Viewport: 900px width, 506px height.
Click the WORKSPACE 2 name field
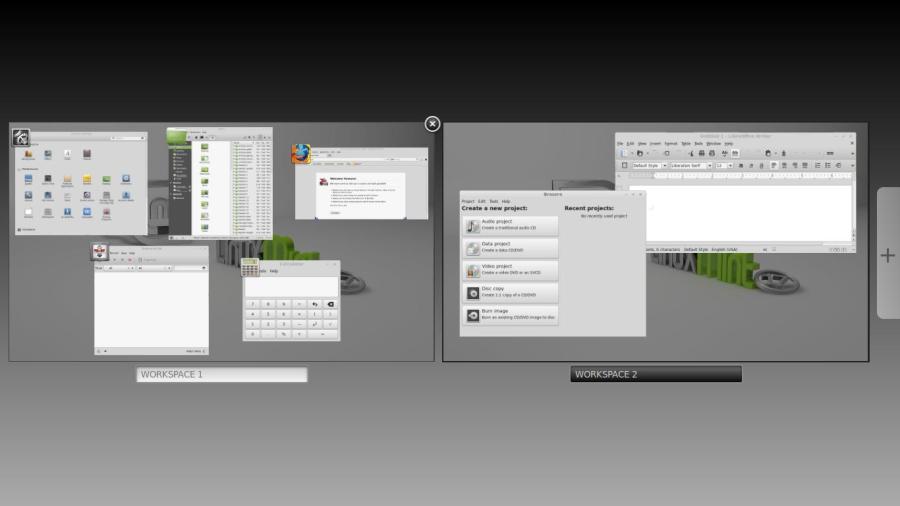point(656,374)
